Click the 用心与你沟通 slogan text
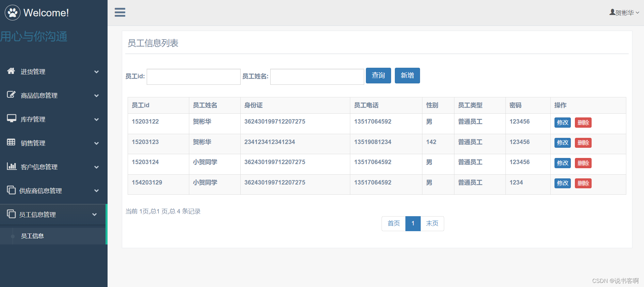The width and height of the screenshot is (644, 287). coord(34,36)
